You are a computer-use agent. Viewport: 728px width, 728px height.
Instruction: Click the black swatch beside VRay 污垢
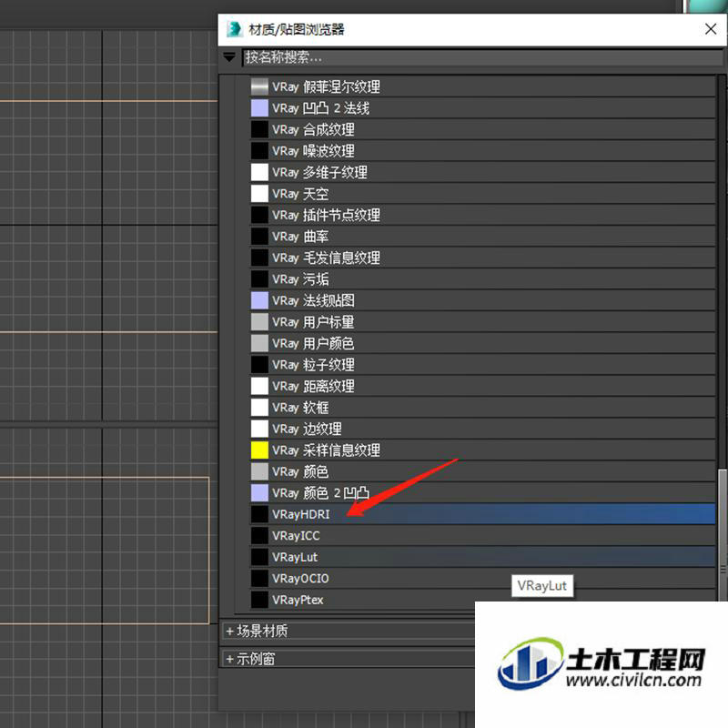pyautogui.click(x=259, y=279)
